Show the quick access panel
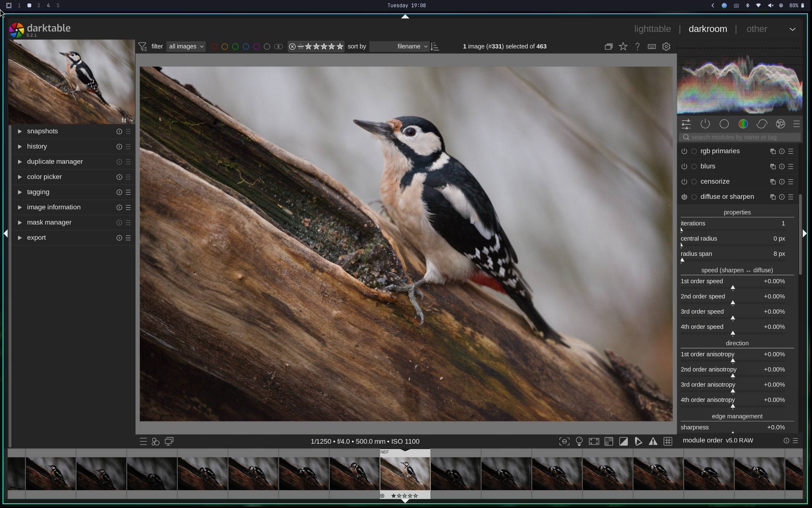The width and height of the screenshot is (812, 508). pyautogui.click(x=686, y=124)
